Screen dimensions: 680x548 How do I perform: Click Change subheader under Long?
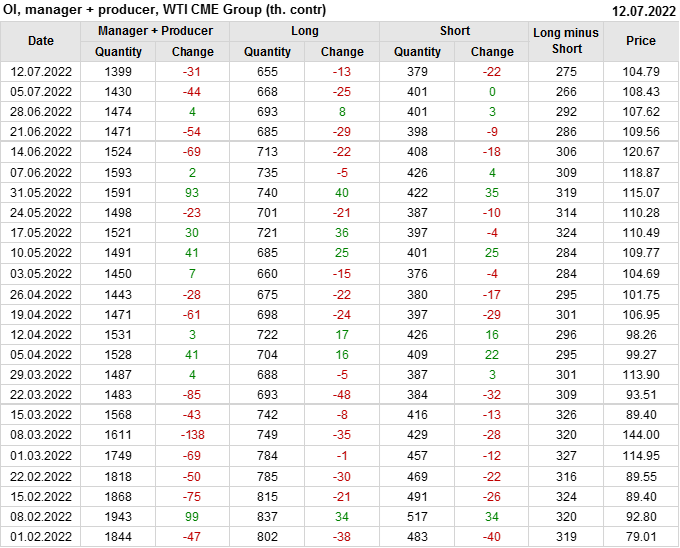coord(342,52)
